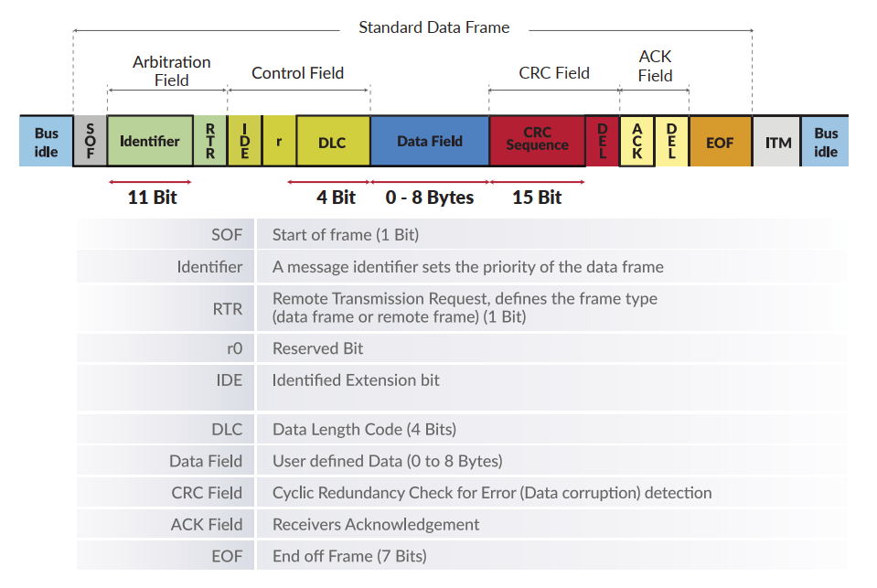
Task: Select the gray ITM block
Action: 777,142
